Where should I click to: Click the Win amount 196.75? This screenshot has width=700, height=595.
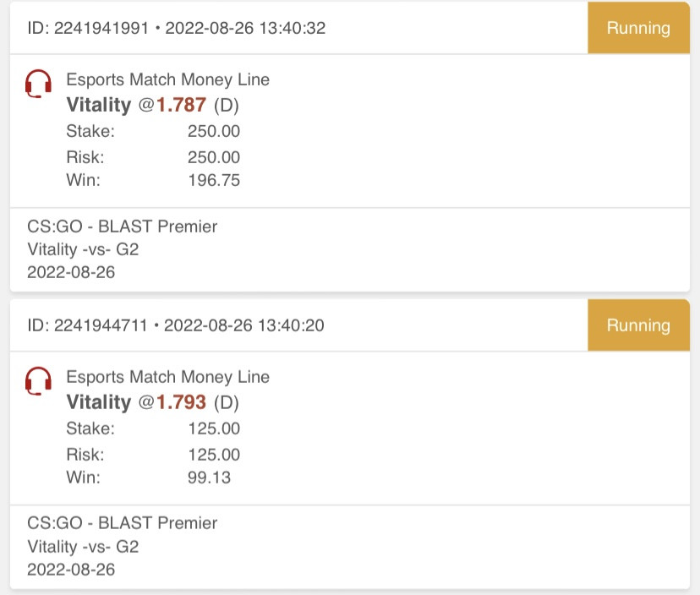pyautogui.click(x=214, y=180)
